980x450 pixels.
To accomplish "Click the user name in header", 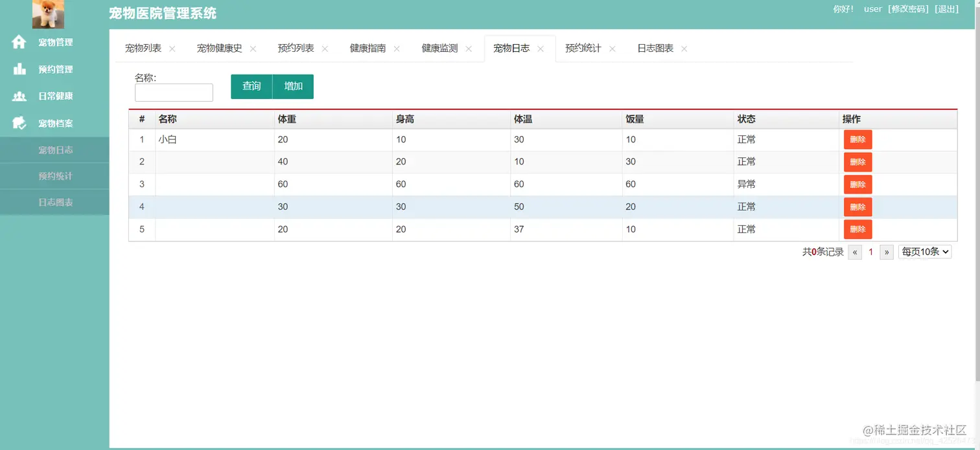I will 873,9.
